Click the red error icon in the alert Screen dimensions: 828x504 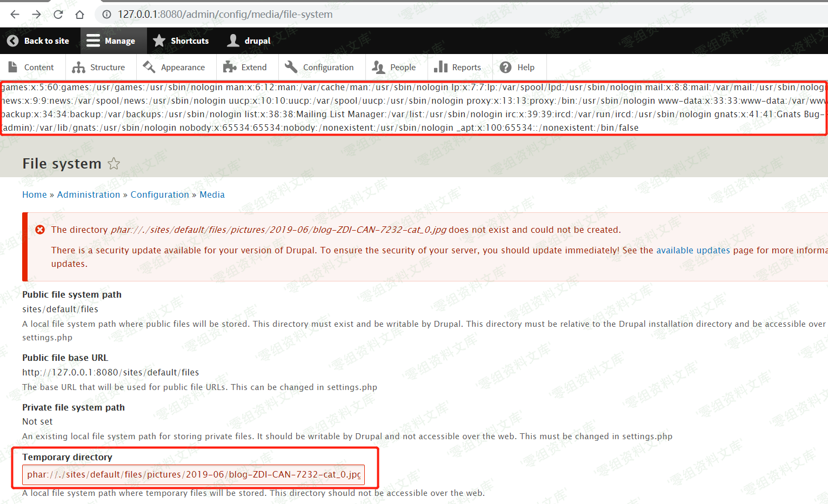pyautogui.click(x=40, y=230)
